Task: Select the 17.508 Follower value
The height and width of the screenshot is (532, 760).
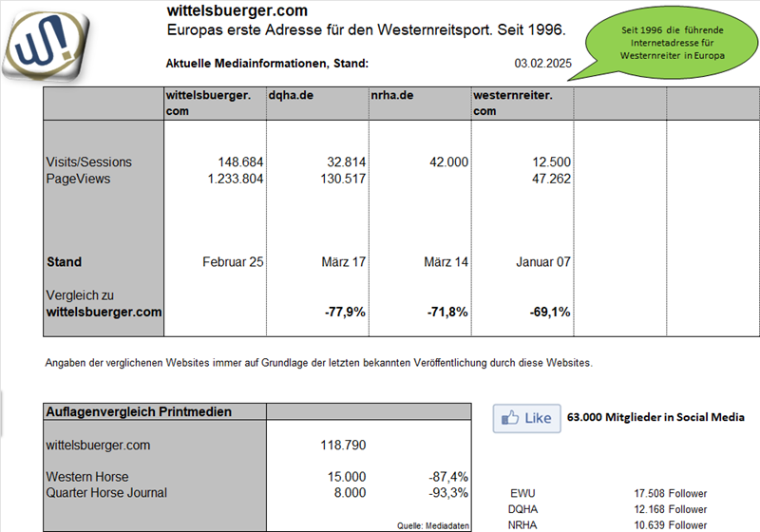Action: tap(671, 494)
